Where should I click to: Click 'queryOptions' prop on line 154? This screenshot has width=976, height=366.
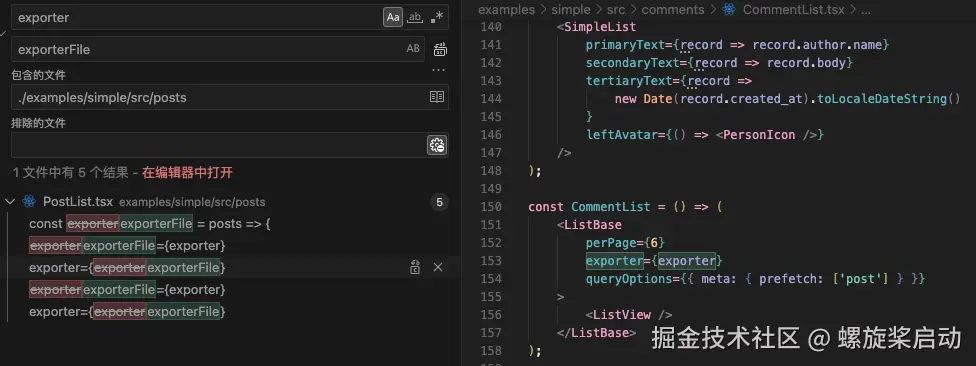[x=629, y=279]
